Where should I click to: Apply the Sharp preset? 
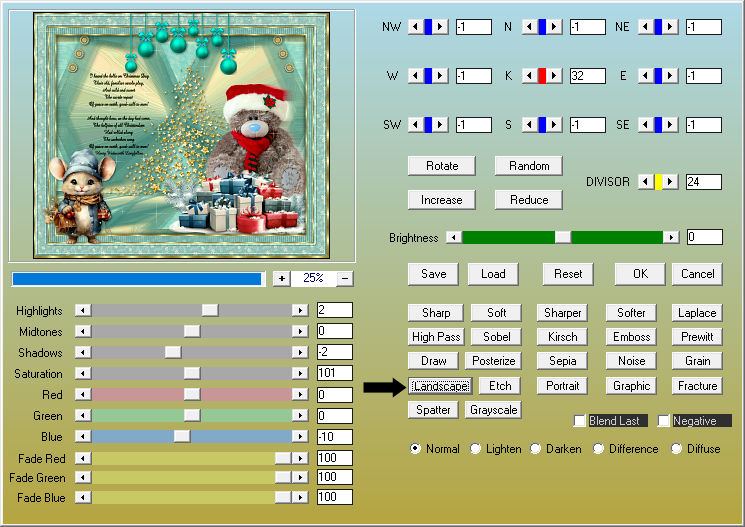point(436,313)
